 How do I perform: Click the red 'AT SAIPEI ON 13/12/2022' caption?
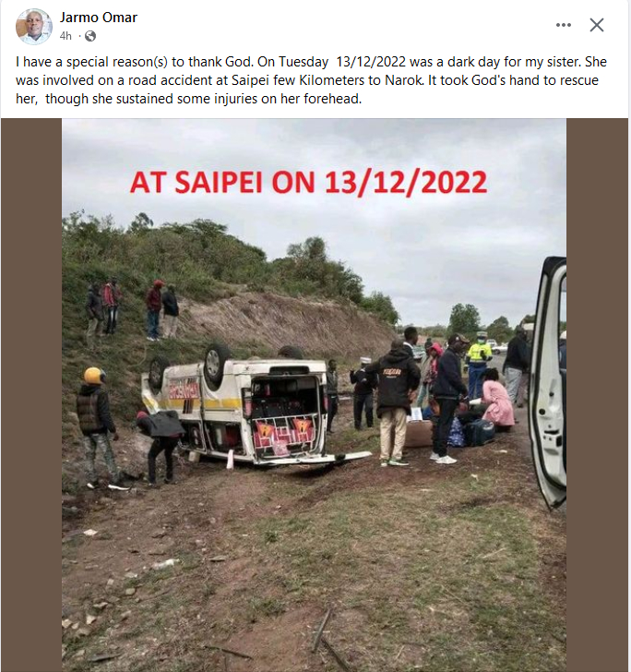[308, 182]
